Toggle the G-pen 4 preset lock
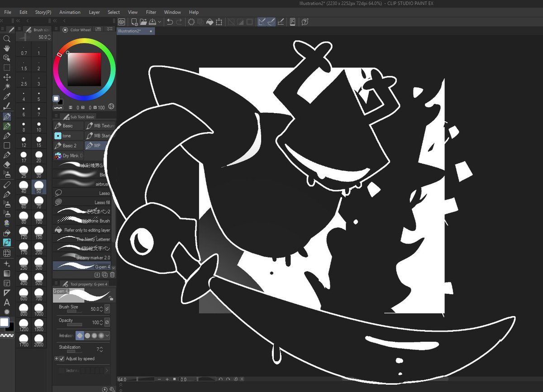The height and width of the screenshot is (392, 543). click(x=111, y=299)
